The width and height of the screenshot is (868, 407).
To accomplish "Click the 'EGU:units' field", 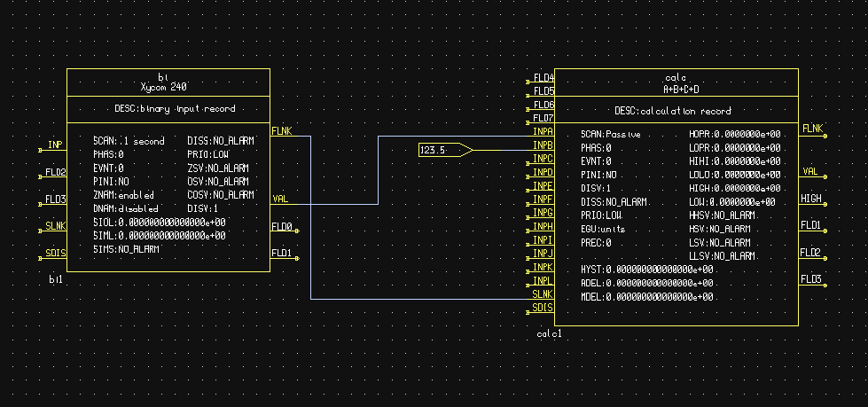I will click(603, 230).
